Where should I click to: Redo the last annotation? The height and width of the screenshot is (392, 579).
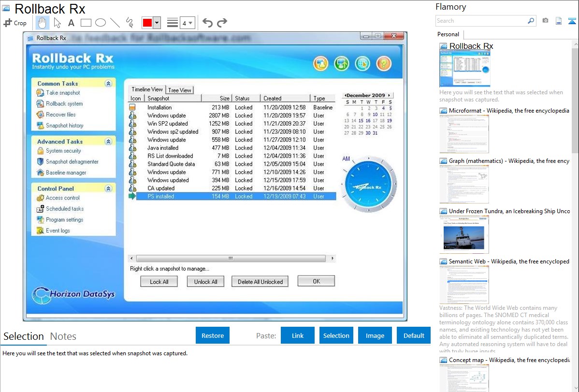(x=222, y=23)
